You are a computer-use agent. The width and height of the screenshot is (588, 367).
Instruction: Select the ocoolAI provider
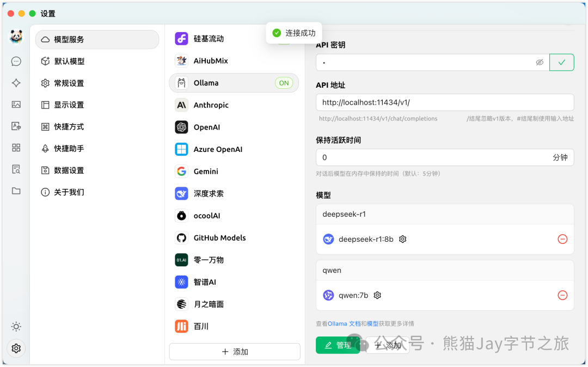[234, 216]
